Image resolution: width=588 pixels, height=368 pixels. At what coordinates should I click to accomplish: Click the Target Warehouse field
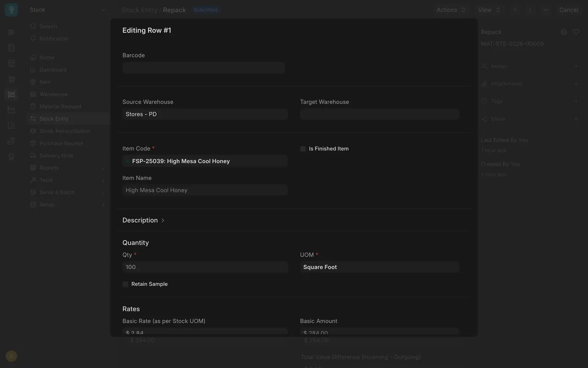pos(379,114)
